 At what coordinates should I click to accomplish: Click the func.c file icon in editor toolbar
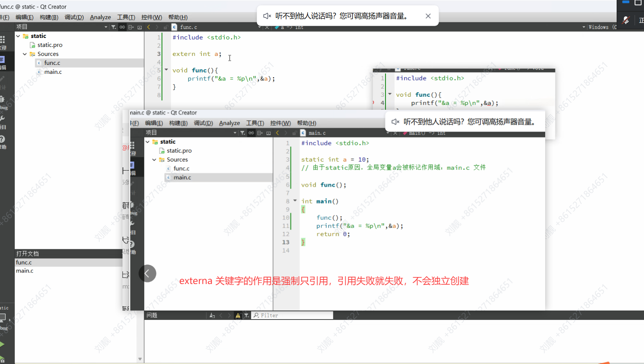(174, 27)
